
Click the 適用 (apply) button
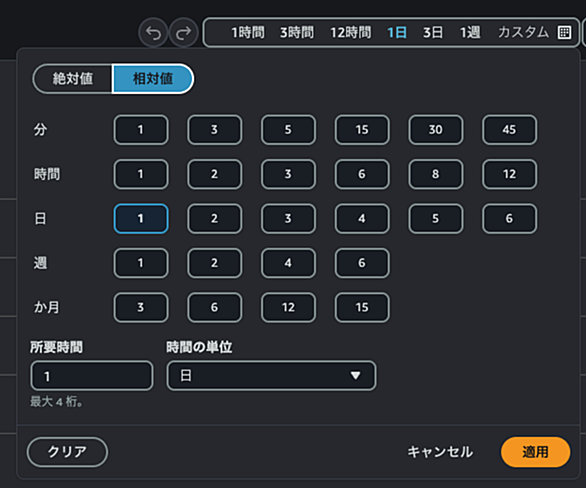535,452
